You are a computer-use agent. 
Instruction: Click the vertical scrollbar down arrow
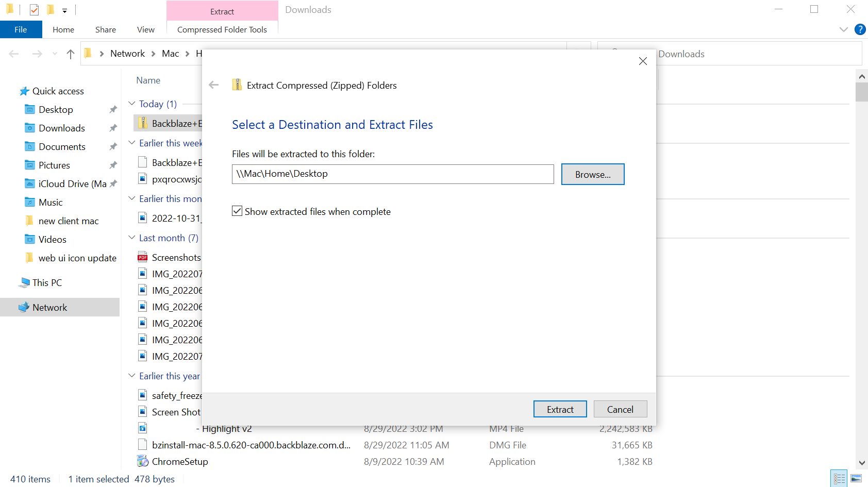[862, 463]
